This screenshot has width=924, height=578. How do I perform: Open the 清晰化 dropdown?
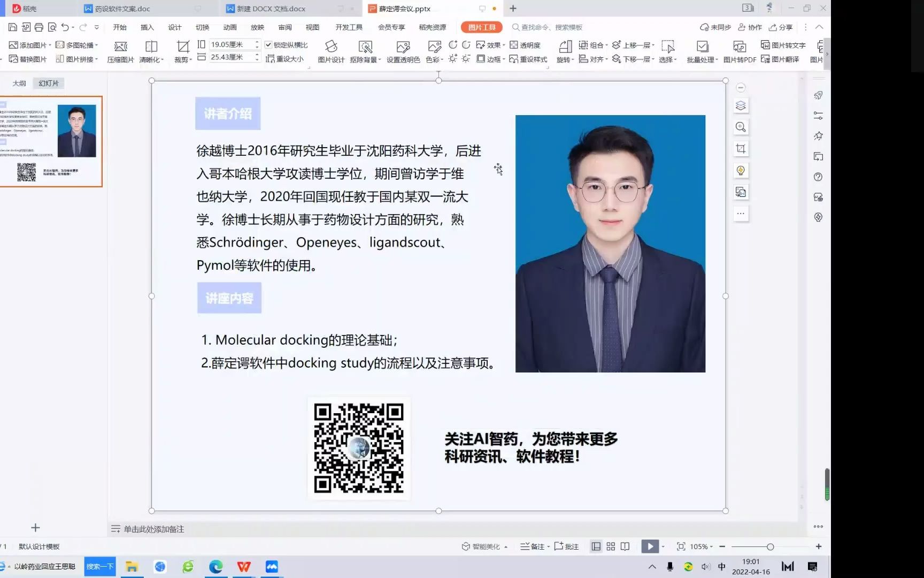pyautogui.click(x=163, y=59)
